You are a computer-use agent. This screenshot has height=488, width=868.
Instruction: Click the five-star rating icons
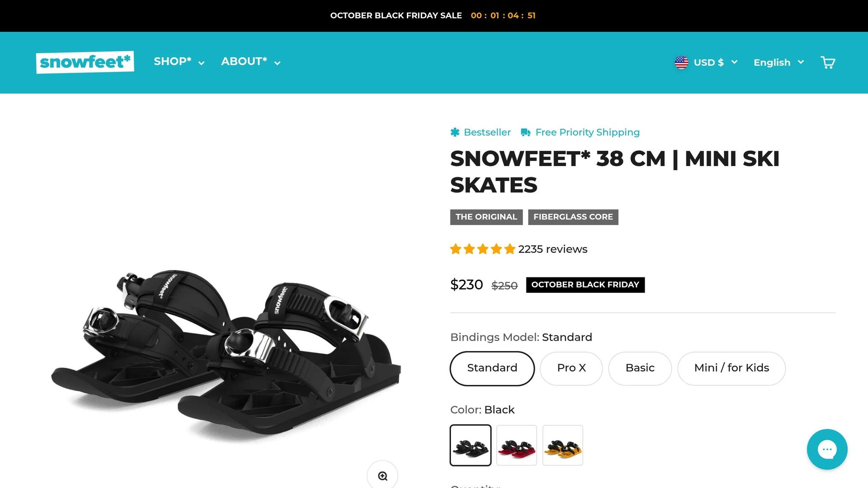pos(482,249)
